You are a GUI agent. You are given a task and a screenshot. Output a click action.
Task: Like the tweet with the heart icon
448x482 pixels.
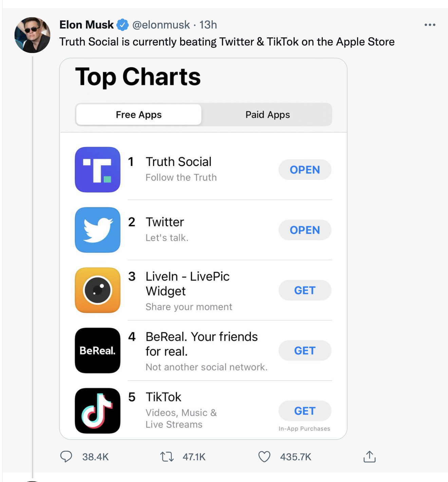pyautogui.click(x=264, y=457)
